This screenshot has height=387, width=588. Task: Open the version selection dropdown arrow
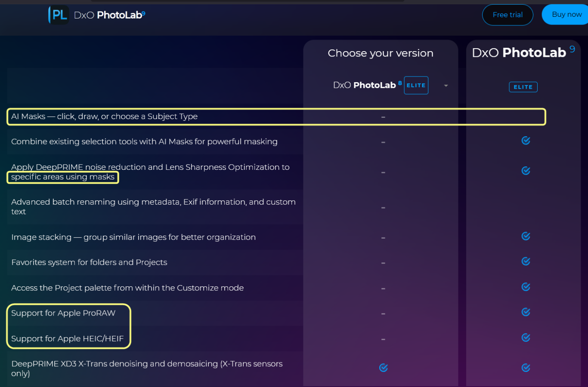446,86
